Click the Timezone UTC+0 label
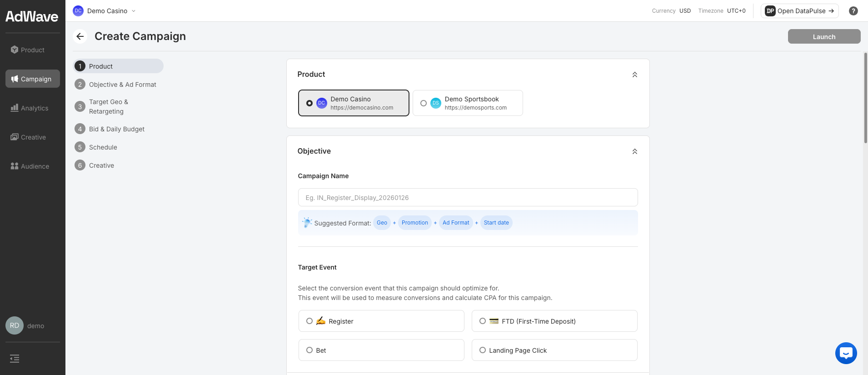 pyautogui.click(x=722, y=11)
